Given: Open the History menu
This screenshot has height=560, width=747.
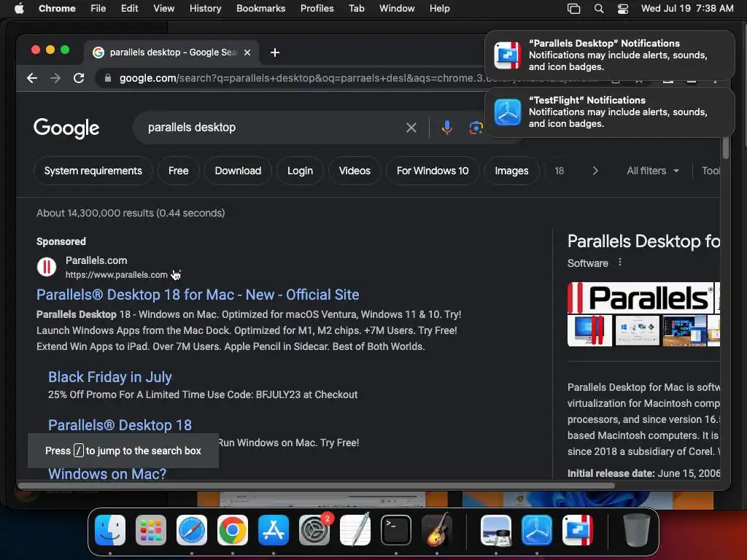Looking at the screenshot, I should [205, 9].
